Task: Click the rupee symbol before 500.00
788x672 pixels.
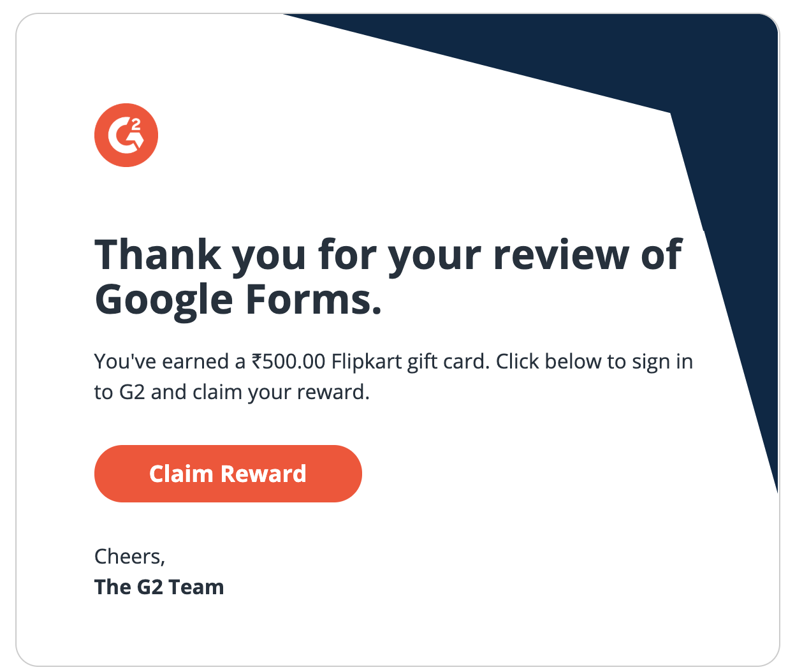Action: 256,362
